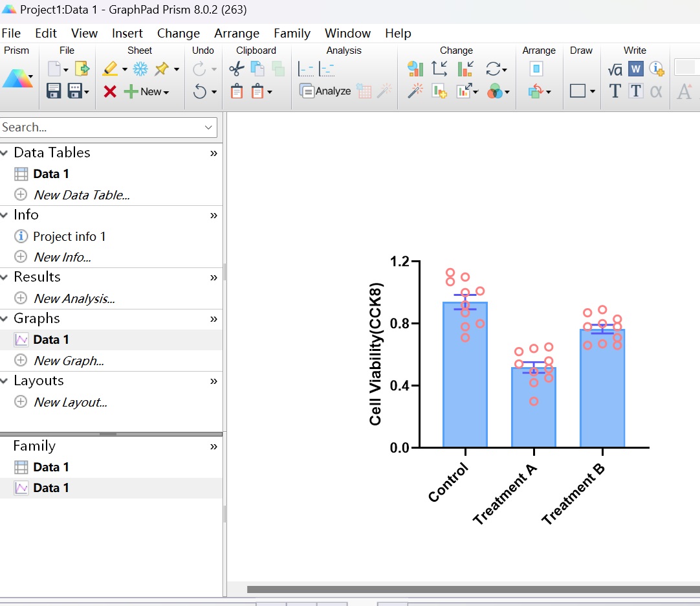
Task: Click the Insert text T tool
Action: click(615, 91)
